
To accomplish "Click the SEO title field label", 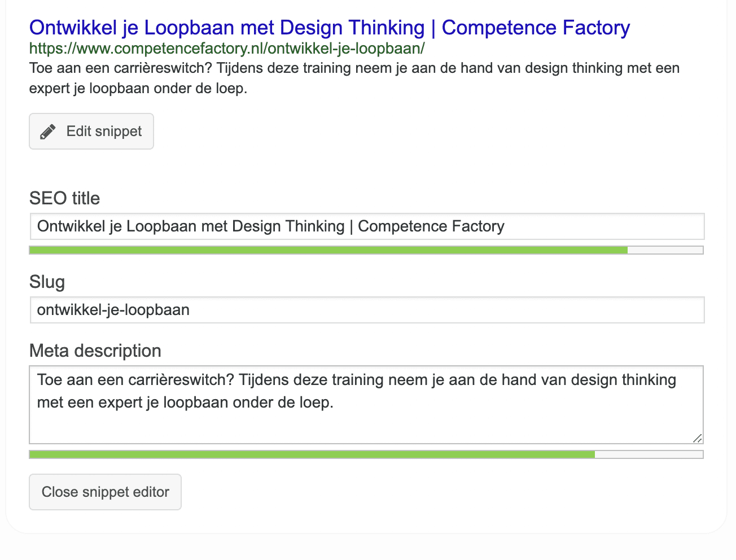I will 64,198.
